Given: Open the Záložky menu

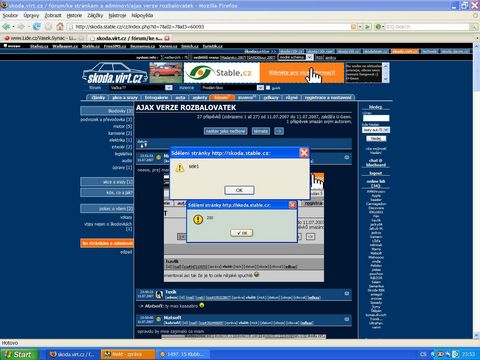Looking at the screenshot, I should (x=95, y=15).
